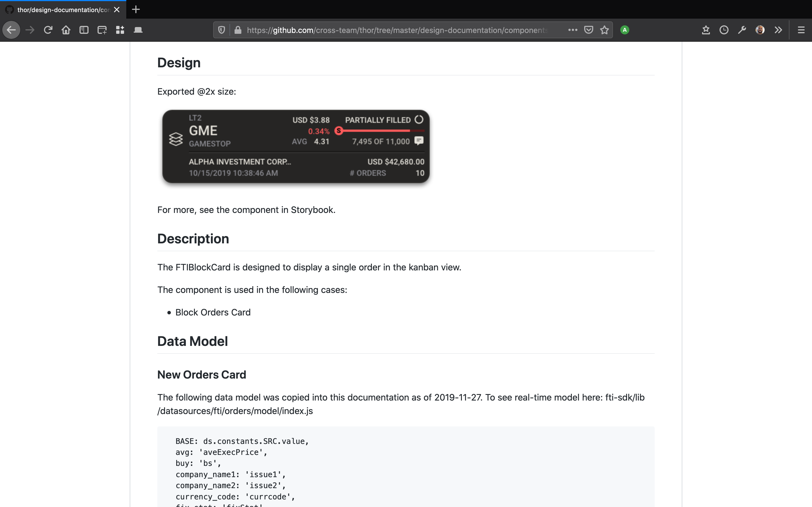The width and height of the screenshot is (812, 507).
Task: Open developer tools via the wrench icon
Action: coord(742,30)
